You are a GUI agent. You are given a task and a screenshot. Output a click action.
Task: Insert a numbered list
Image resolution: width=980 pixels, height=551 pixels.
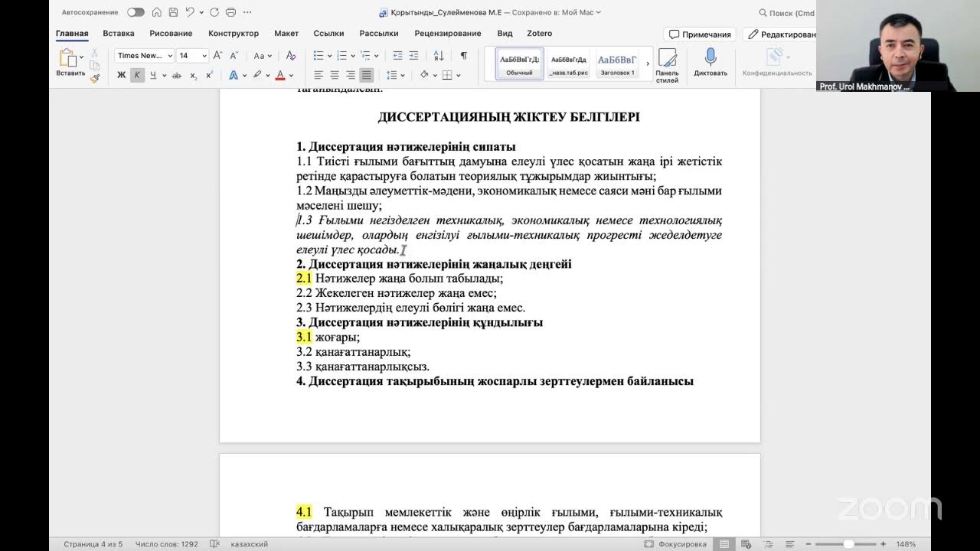(x=341, y=55)
